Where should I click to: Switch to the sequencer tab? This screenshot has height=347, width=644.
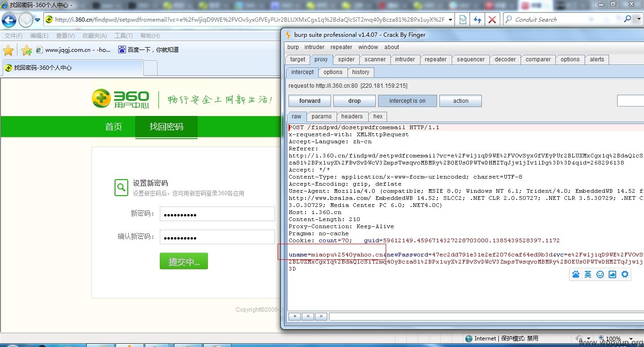[x=471, y=59]
